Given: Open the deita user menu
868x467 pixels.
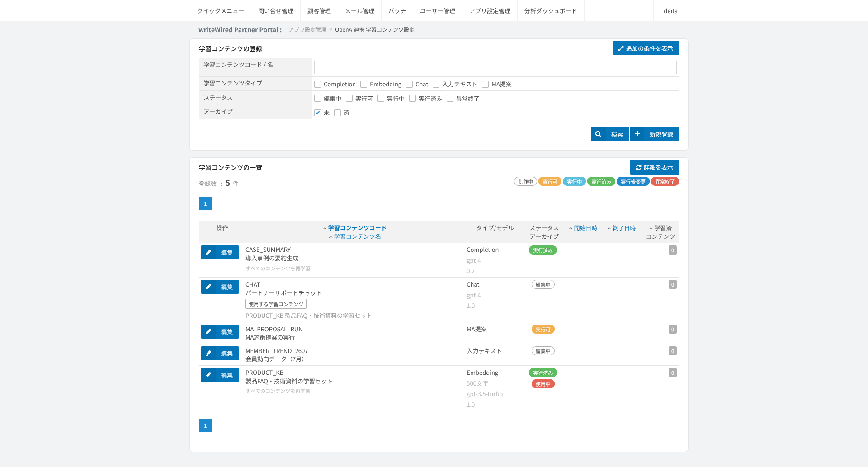Looking at the screenshot, I should pyautogui.click(x=670, y=11).
